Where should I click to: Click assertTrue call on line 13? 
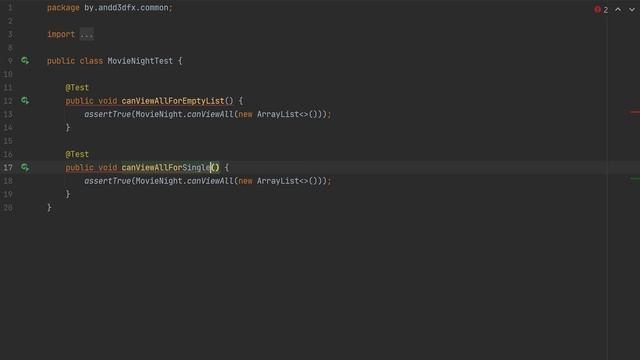click(108, 114)
